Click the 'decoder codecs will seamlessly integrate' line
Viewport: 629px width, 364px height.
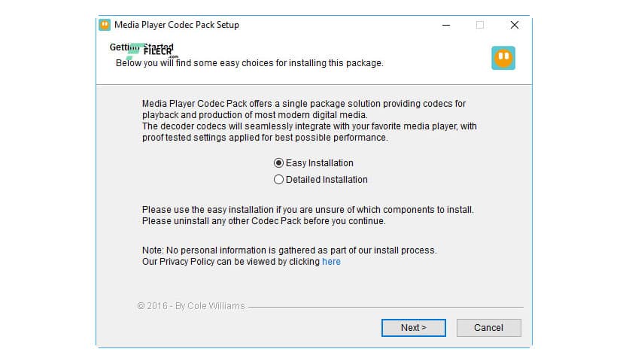[309, 126]
